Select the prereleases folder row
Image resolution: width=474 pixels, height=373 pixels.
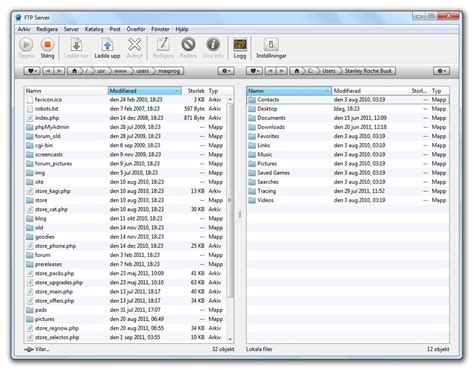click(125, 264)
